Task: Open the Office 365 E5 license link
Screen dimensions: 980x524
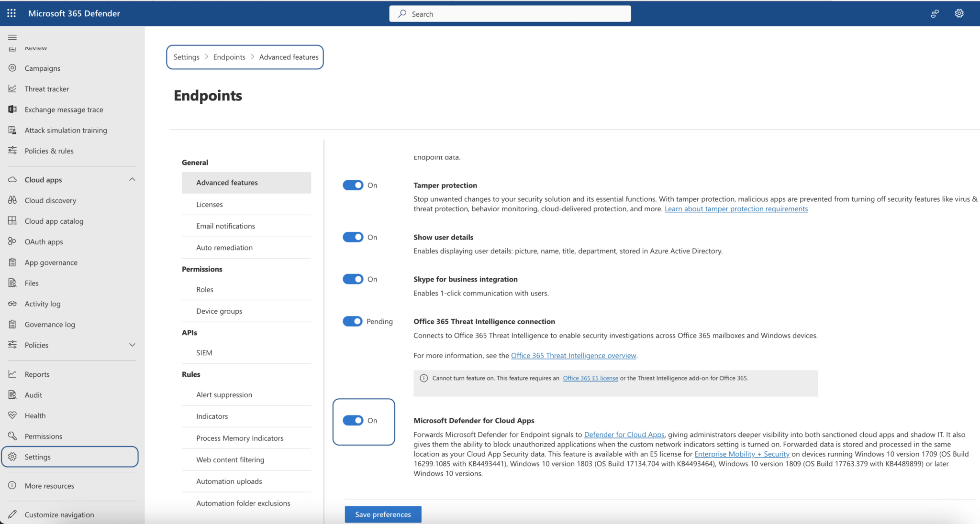Action: coord(590,378)
